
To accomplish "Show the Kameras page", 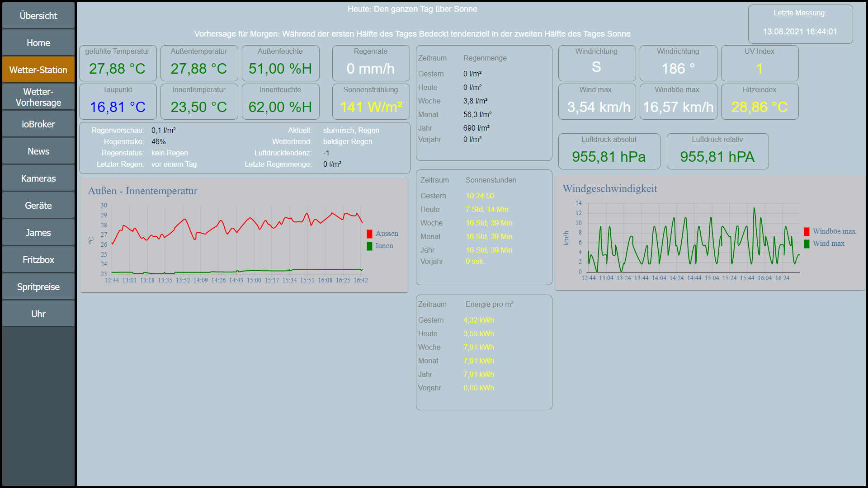I will point(38,178).
